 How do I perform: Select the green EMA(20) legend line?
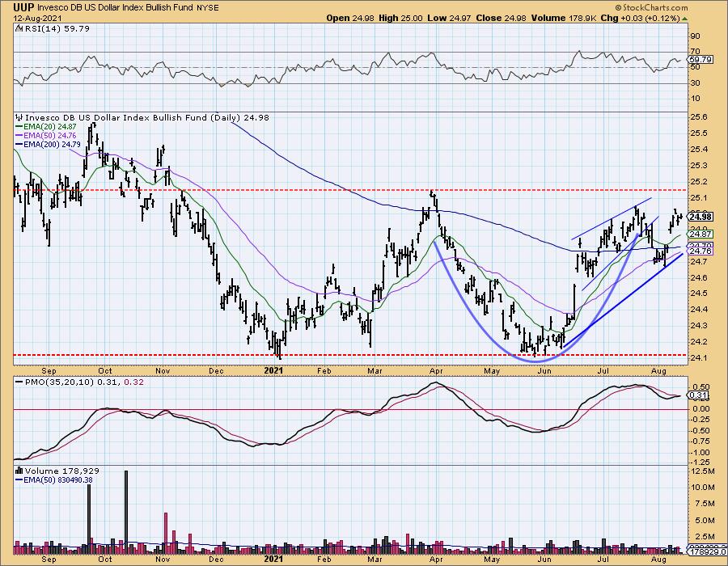(19, 126)
